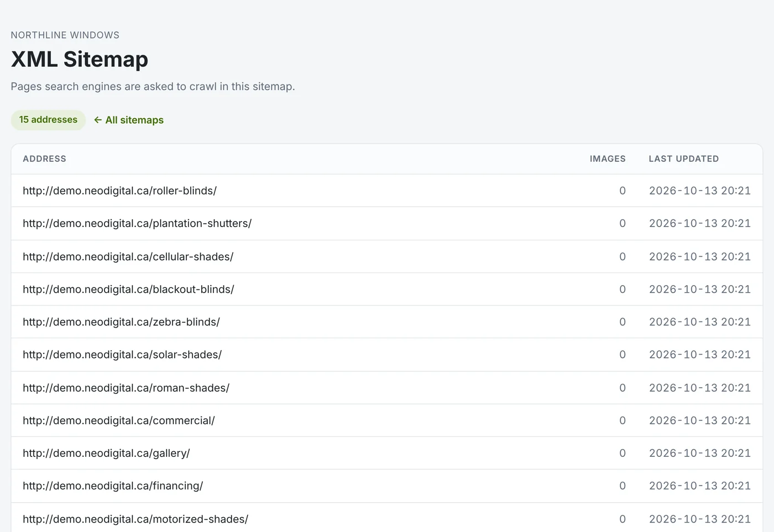Click the sitemap description text
774x532 pixels.
point(153,86)
